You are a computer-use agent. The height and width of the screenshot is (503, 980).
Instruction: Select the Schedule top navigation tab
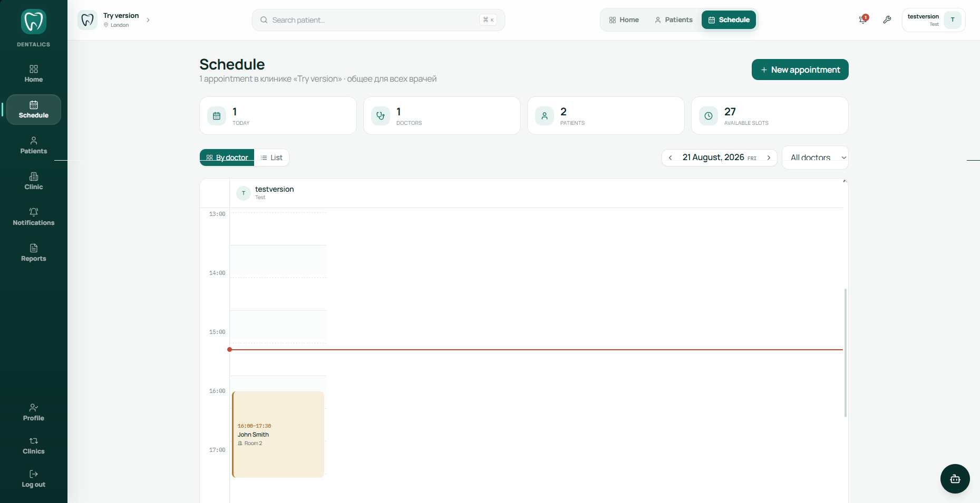pyautogui.click(x=729, y=20)
